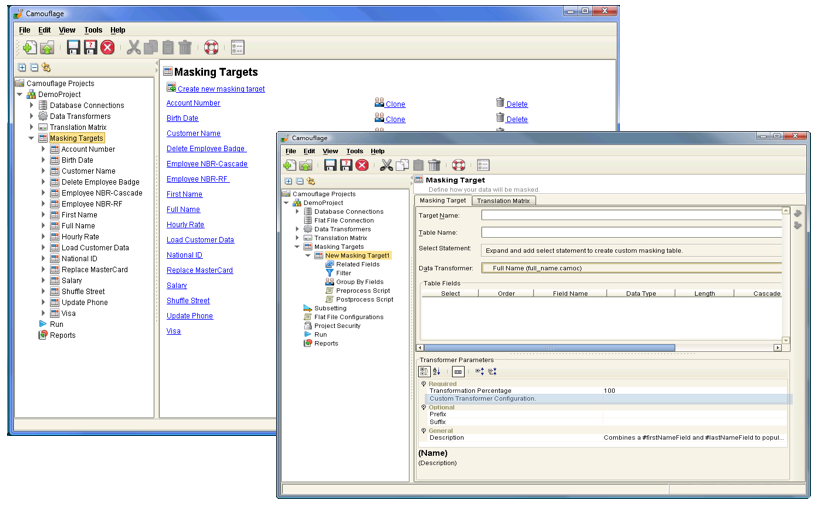Click the Save As floppy icon in the front window toolbar
This screenshot has height=509, width=820.
click(346, 165)
